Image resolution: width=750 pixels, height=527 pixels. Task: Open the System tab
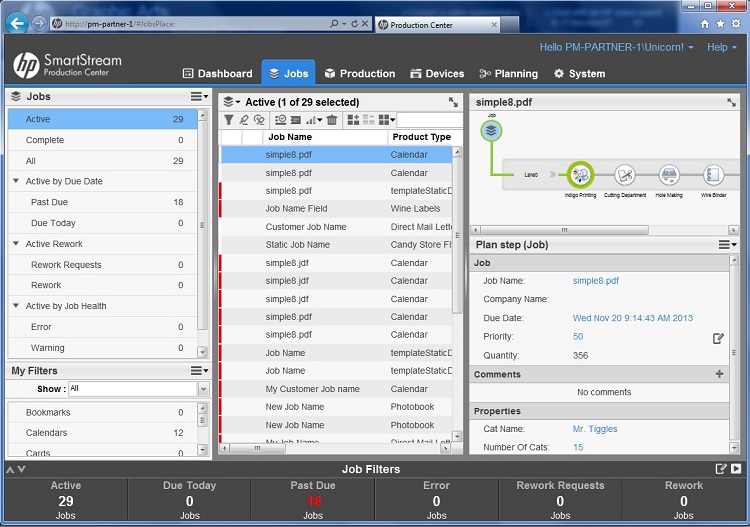pyautogui.click(x=579, y=74)
